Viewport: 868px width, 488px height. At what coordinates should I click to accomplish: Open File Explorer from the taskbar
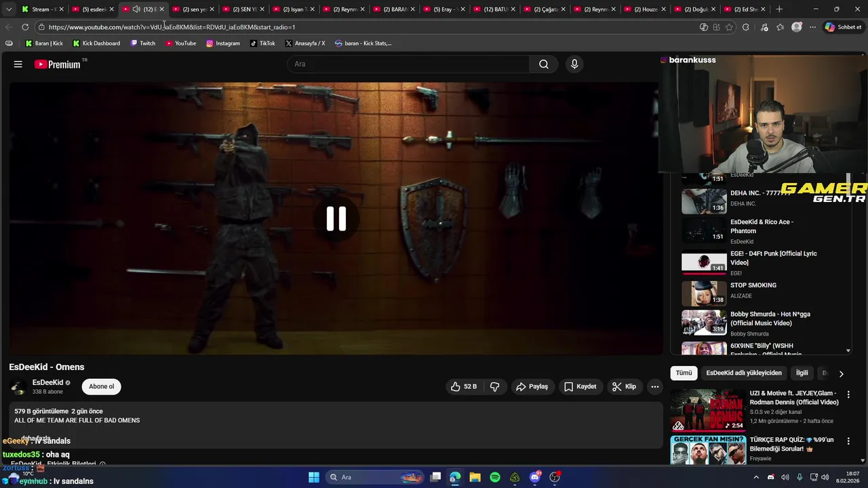click(475, 477)
